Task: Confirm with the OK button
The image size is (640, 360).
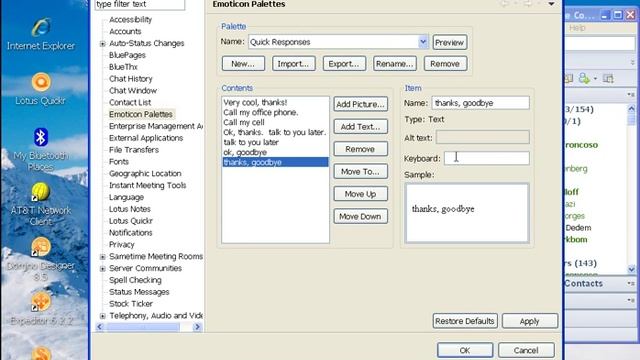Action: 465,350
